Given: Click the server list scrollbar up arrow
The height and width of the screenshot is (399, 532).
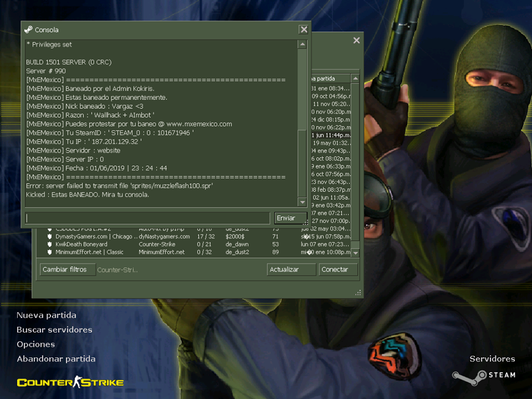Looking at the screenshot, I should [355, 78].
